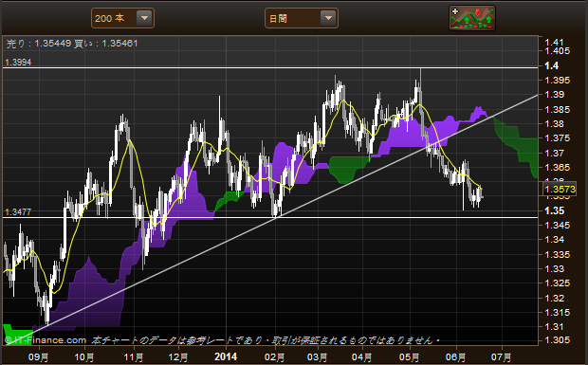Open the technical indicators chart icon
Screen dimensions: 588x365
472,18
